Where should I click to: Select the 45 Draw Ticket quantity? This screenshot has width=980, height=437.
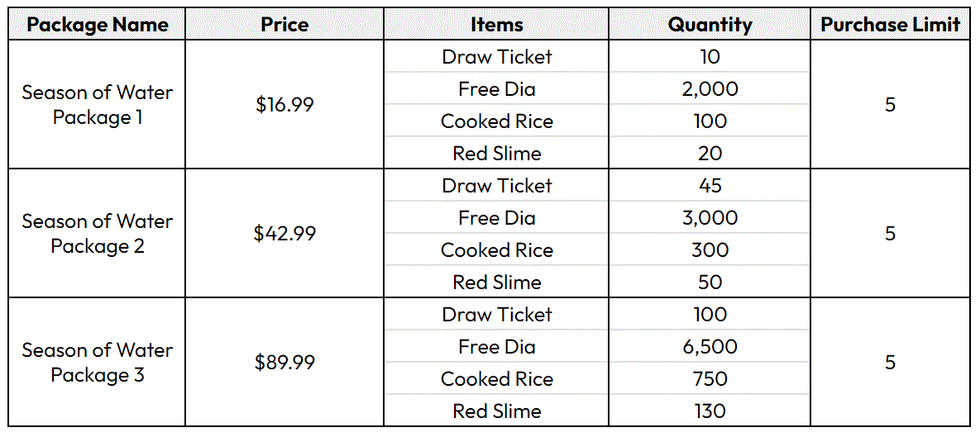point(710,185)
